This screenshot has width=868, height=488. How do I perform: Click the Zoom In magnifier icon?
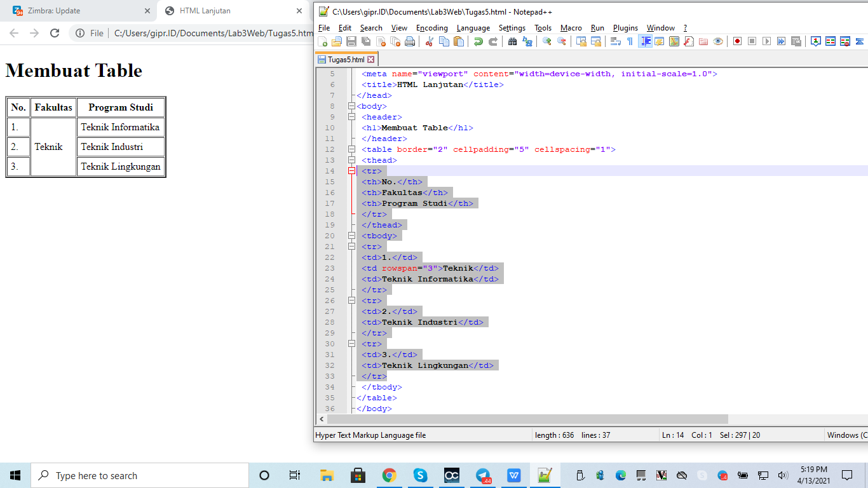545,41
